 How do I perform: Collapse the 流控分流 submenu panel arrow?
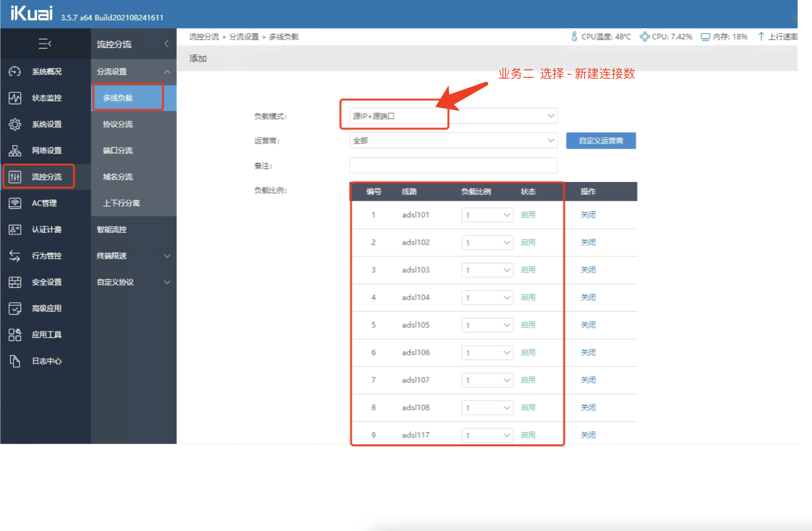(x=166, y=44)
